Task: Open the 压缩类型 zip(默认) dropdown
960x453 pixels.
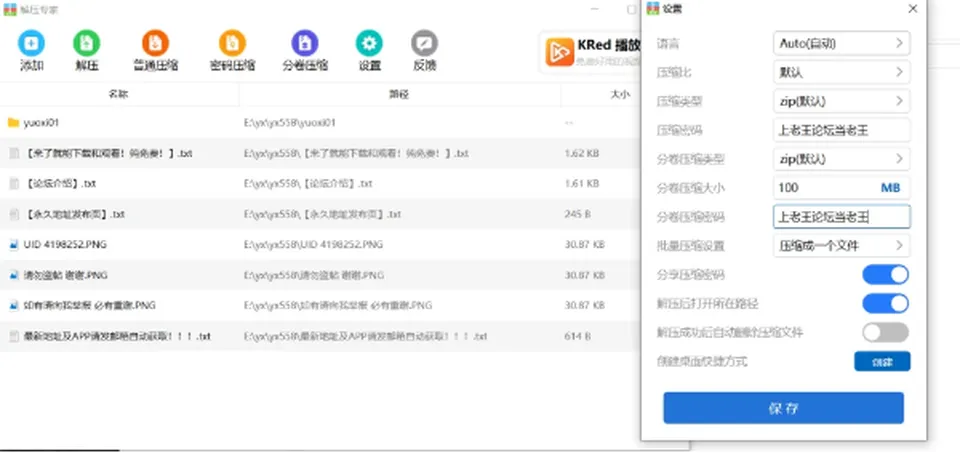Action: [841, 101]
